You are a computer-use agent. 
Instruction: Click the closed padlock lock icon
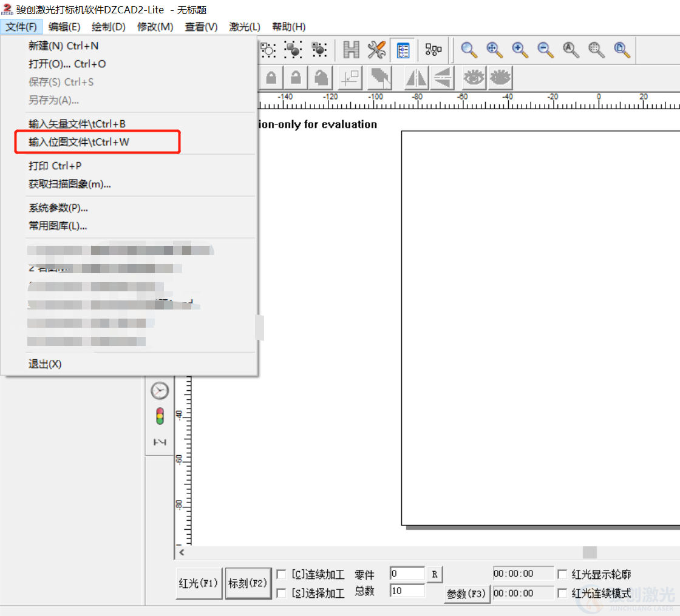pos(271,78)
